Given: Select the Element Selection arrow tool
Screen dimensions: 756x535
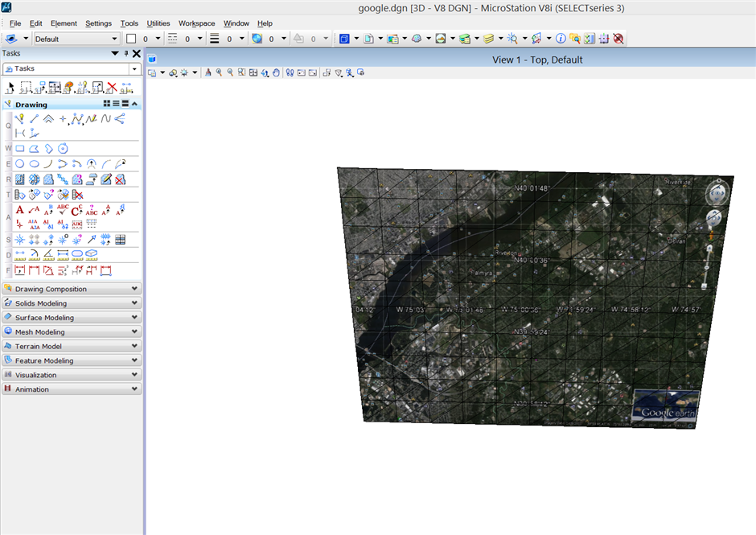Looking at the screenshot, I should click(10, 88).
